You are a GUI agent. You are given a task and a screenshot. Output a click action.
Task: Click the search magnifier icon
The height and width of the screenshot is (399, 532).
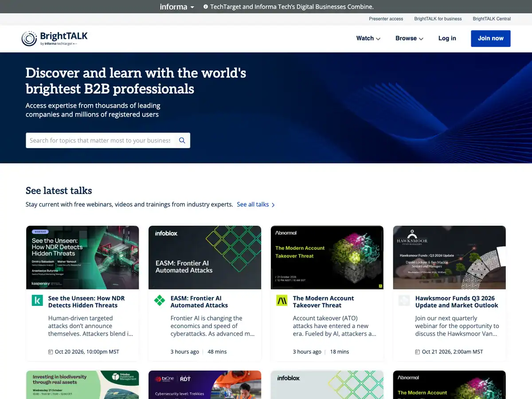(x=182, y=141)
